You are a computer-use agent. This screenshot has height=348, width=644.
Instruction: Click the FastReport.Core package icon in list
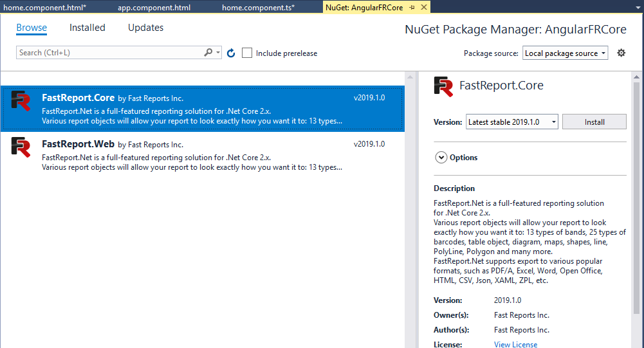coord(21,101)
